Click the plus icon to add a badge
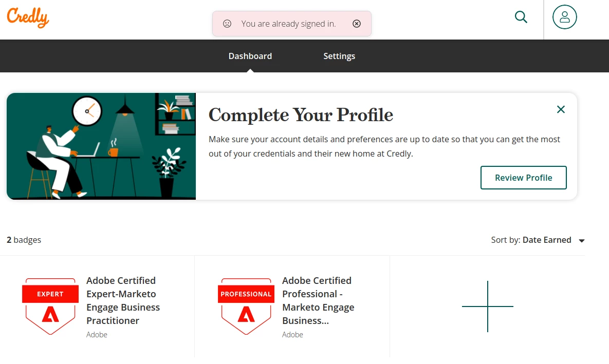Image resolution: width=609 pixels, height=364 pixels. click(x=487, y=306)
